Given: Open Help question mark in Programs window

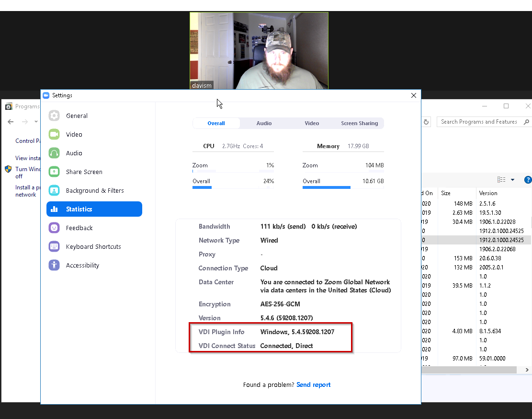Looking at the screenshot, I should tap(528, 180).
